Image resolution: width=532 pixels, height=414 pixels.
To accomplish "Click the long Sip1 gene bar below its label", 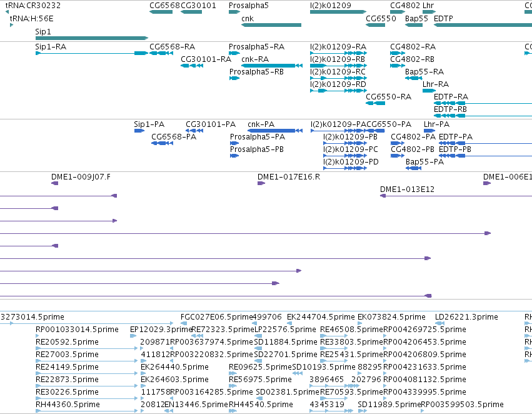I will click(92, 38).
